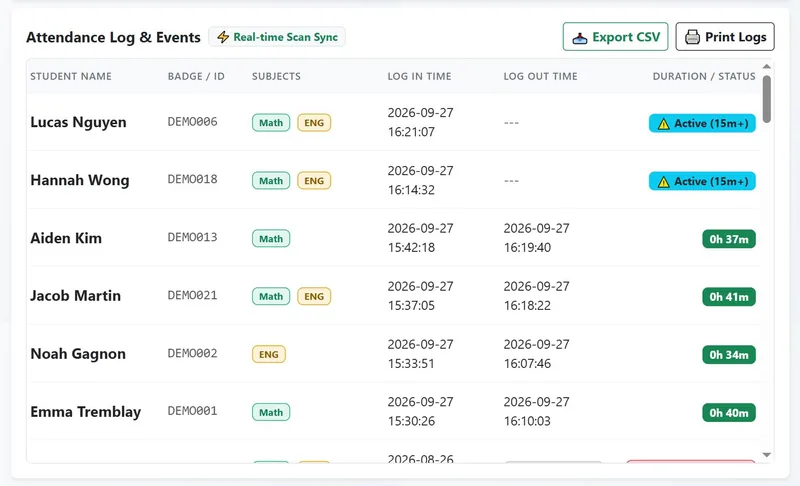Click badge ID DEMO006

coord(193,122)
